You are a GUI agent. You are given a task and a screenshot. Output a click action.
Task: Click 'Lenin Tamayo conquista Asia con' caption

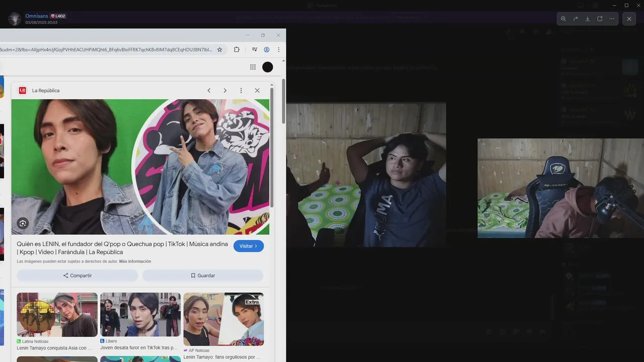point(55,348)
